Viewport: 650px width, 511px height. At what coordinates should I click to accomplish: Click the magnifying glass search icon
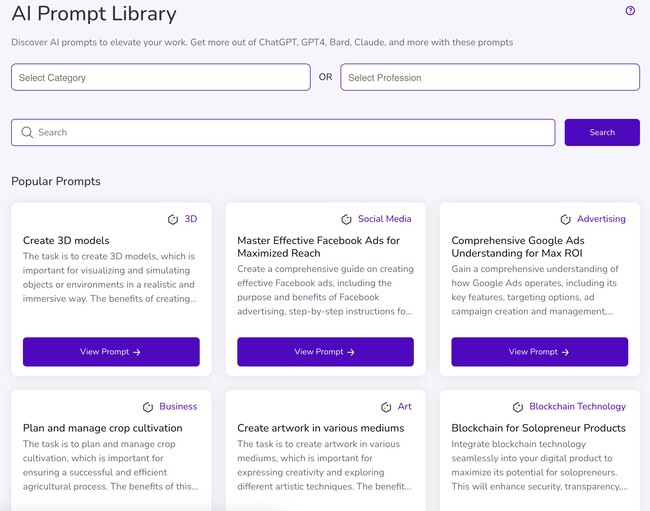[x=27, y=132]
